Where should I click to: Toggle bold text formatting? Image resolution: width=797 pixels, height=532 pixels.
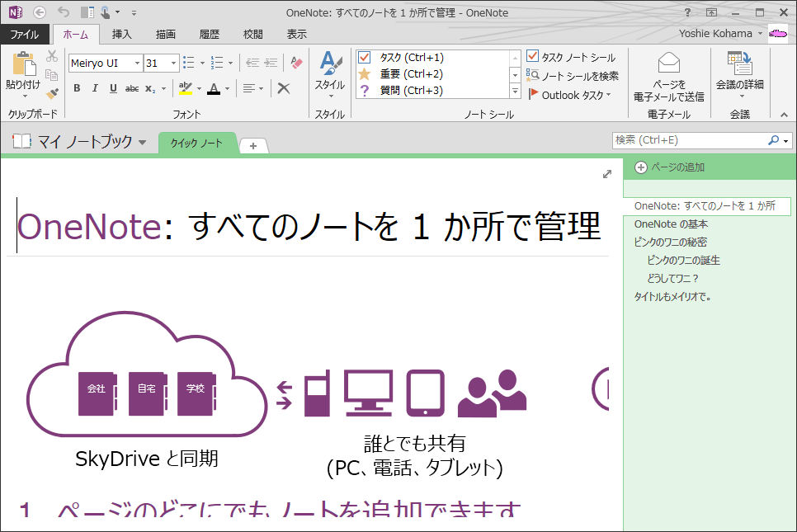(77, 88)
